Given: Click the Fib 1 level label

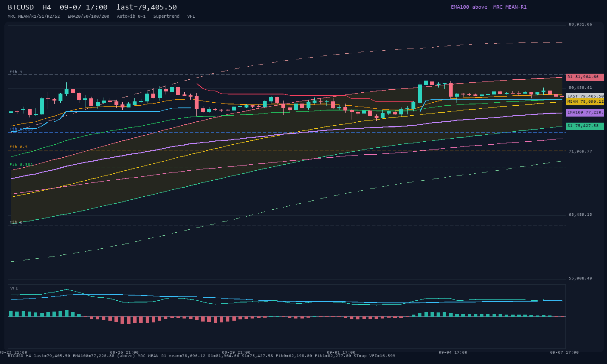Looking at the screenshot, I should [16, 72].
